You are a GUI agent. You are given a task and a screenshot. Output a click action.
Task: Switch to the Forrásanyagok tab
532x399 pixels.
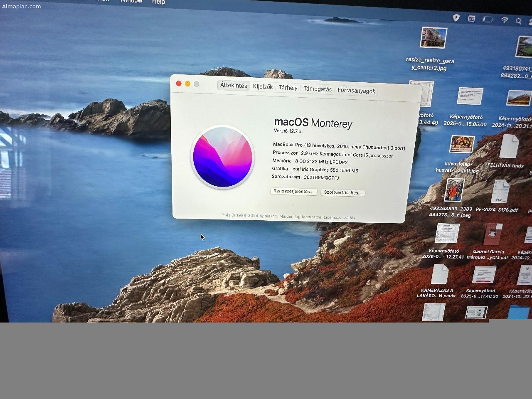point(357,91)
